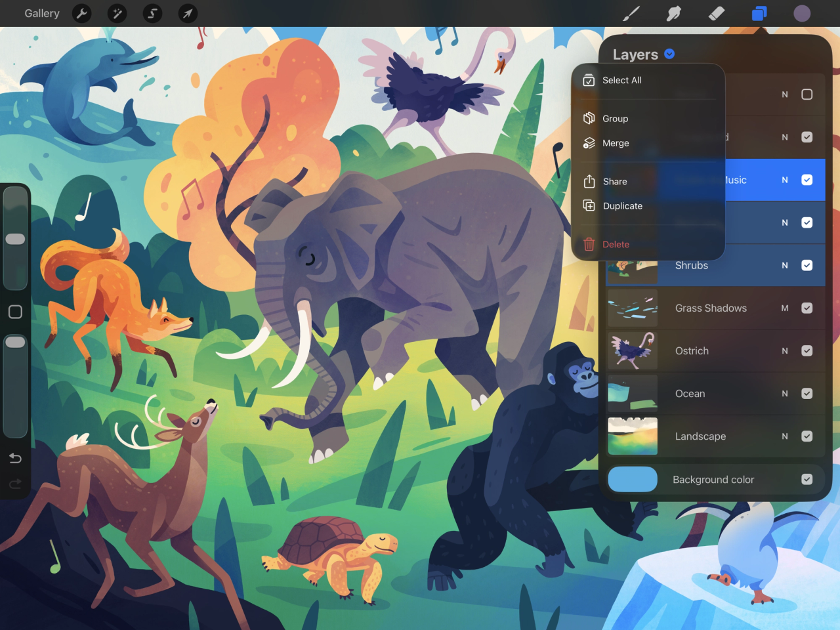Open the active color circle picker
This screenshot has height=630, width=840.
(802, 13)
